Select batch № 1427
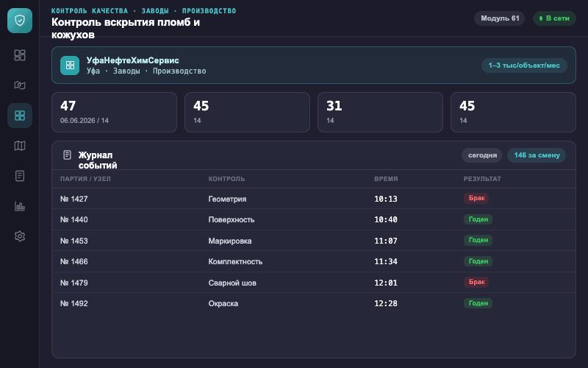The width and height of the screenshot is (588, 368). click(74, 199)
